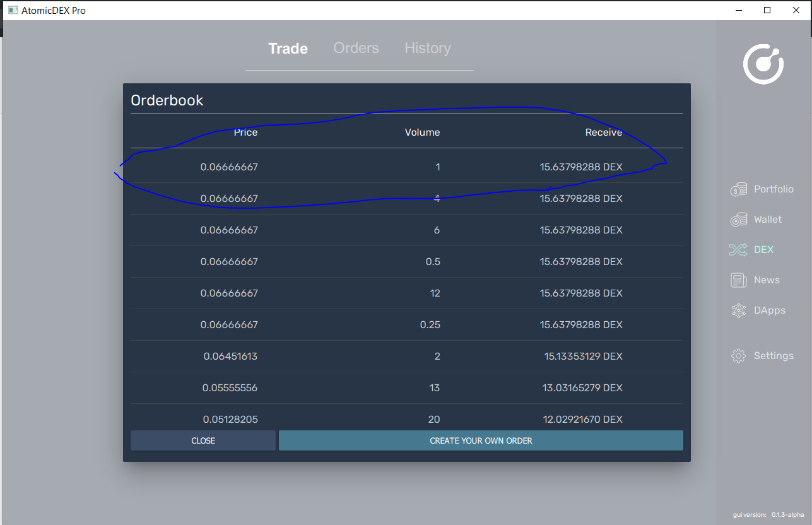812x525 pixels.
Task: Click the 15.13353129 DEX receive value
Action: click(x=584, y=357)
